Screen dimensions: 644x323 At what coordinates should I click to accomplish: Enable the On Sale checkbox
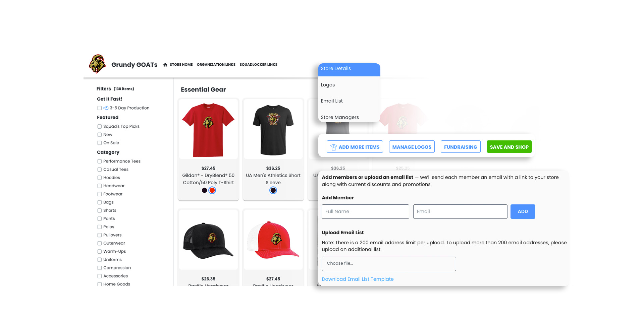[99, 143]
